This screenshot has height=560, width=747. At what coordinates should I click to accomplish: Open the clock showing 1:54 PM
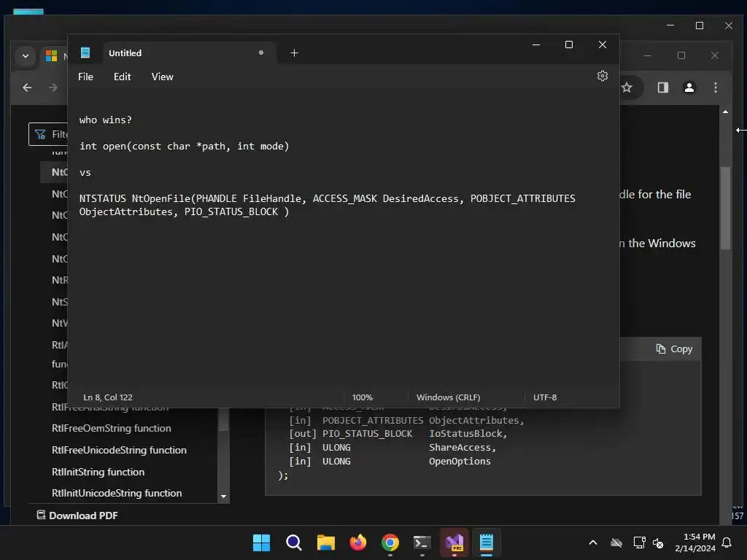click(x=695, y=542)
